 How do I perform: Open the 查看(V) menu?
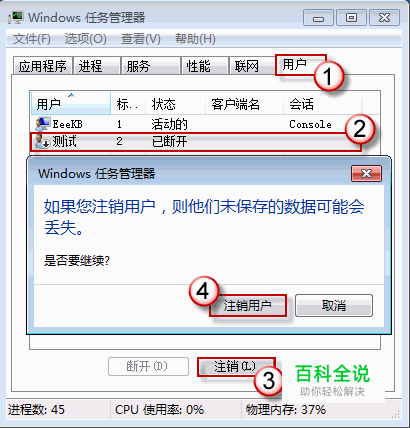click(141, 39)
